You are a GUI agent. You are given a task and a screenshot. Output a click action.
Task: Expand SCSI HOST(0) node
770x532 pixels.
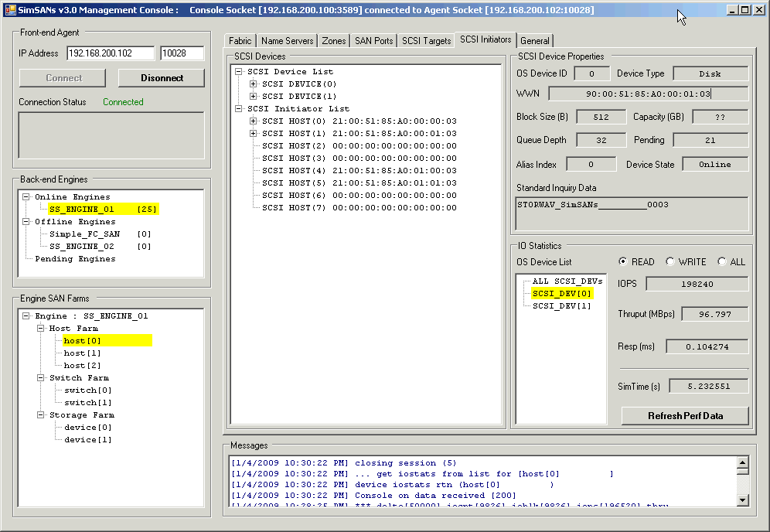(253, 121)
